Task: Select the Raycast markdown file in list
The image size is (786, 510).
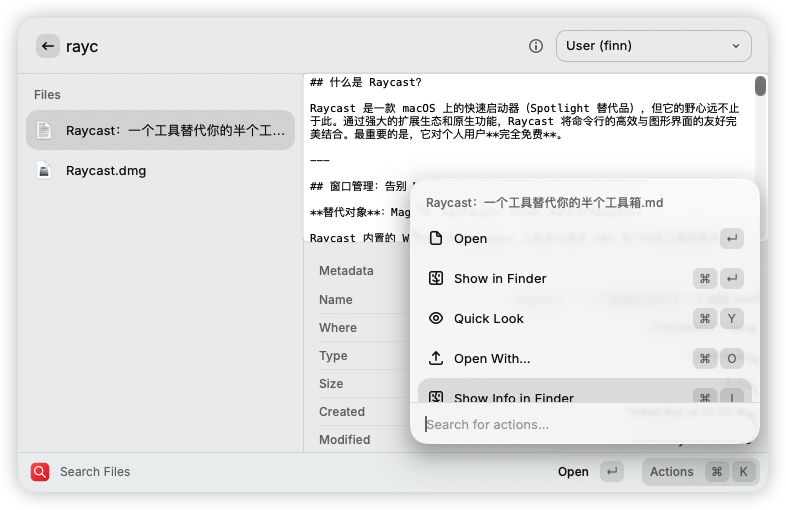Action: pyautogui.click(x=160, y=130)
